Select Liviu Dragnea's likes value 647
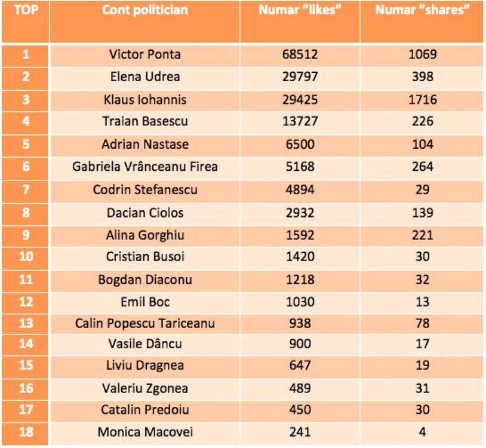 (300, 366)
